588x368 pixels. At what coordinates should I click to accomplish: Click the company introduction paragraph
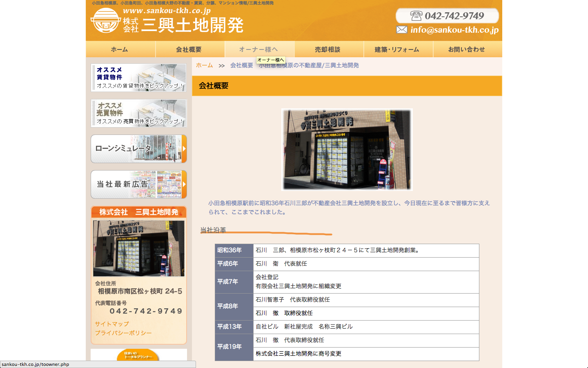coord(349,207)
